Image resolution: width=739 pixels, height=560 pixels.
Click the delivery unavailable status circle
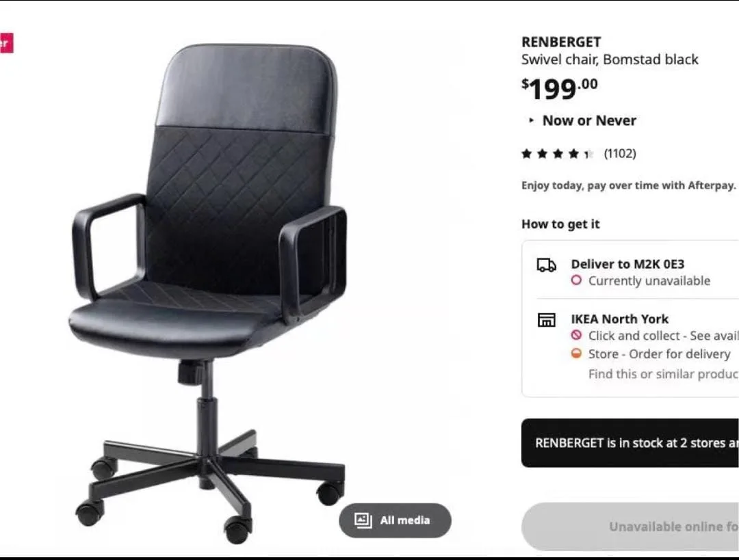[x=576, y=280]
